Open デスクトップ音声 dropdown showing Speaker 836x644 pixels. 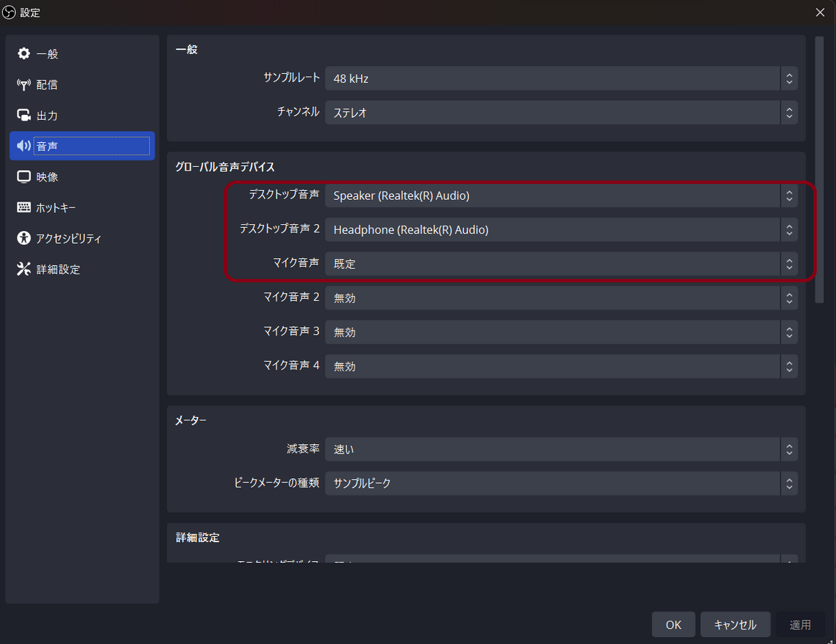[x=562, y=196]
